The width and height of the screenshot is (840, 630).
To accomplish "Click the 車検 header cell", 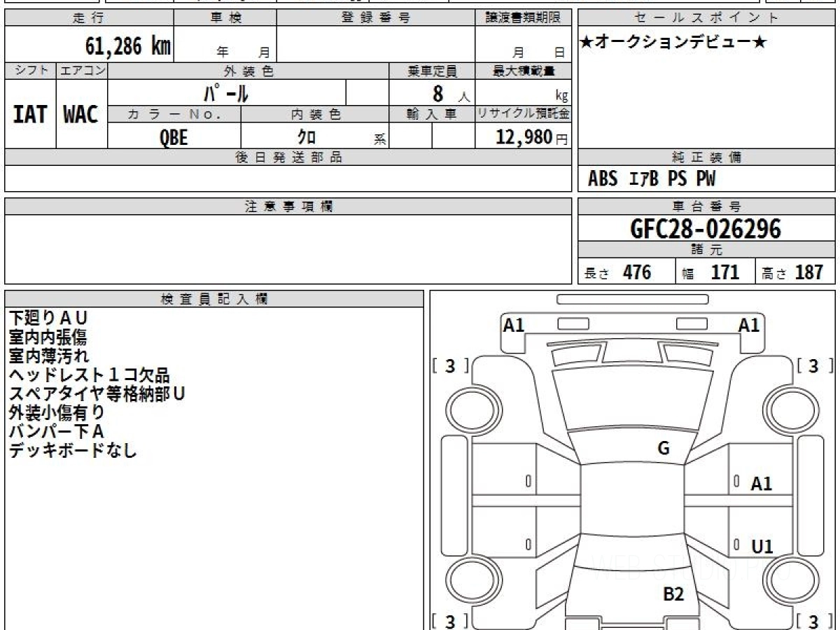I will [x=225, y=18].
